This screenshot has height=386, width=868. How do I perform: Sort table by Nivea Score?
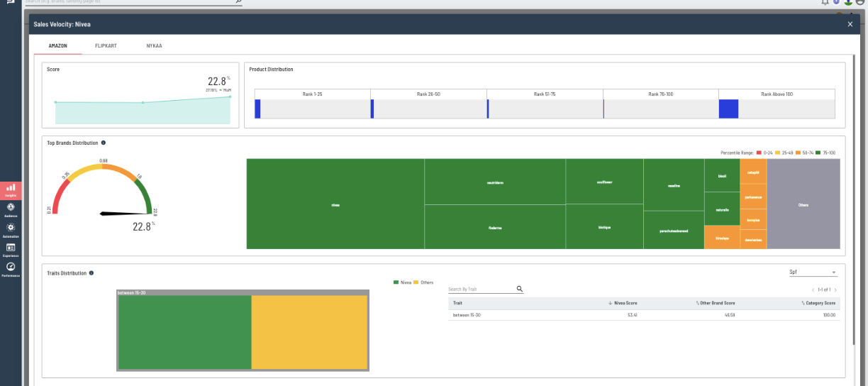623,303
